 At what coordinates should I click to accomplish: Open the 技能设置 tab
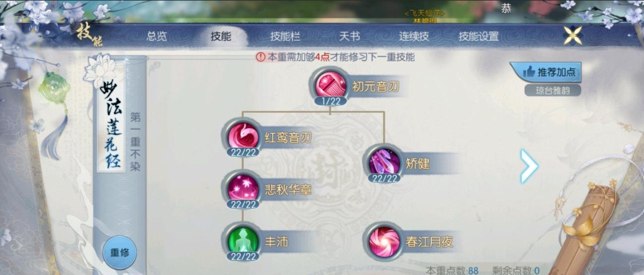(x=479, y=36)
